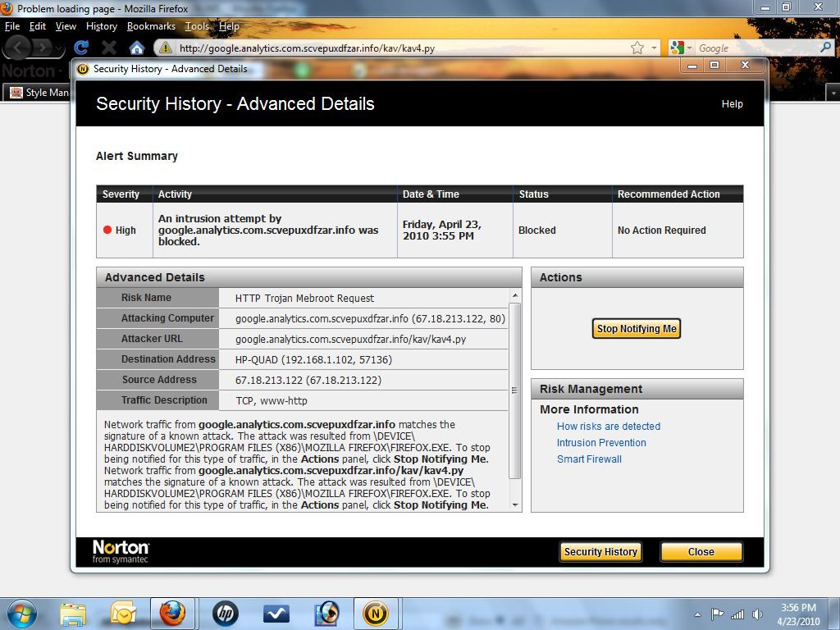840x630 pixels.
Task: Open the URL bar history dropdown arrow
Action: [x=654, y=48]
